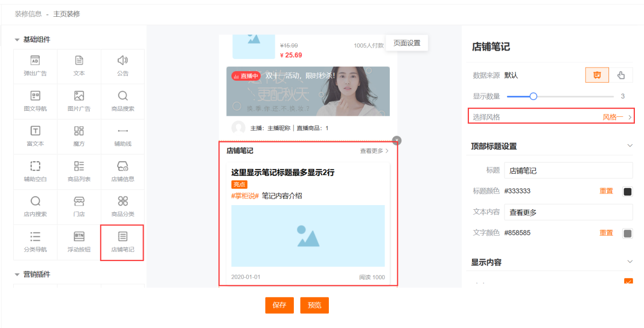
Task: Add the 浮动按钮 floating button component
Action: pyautogui.click(x=79, y=242)
